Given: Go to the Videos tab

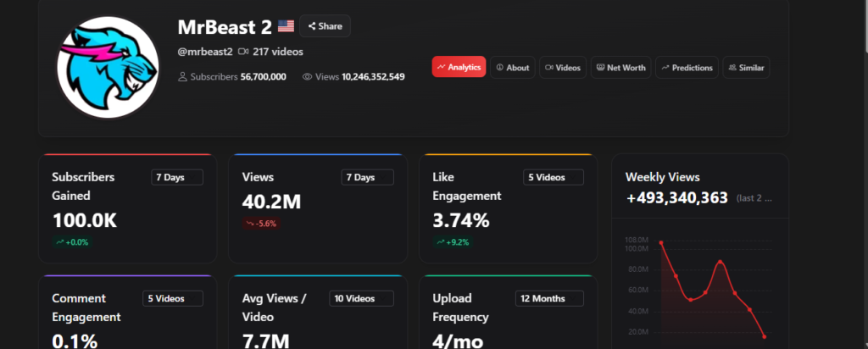Looking at the screenshot, I should click(x=563, y=68).
